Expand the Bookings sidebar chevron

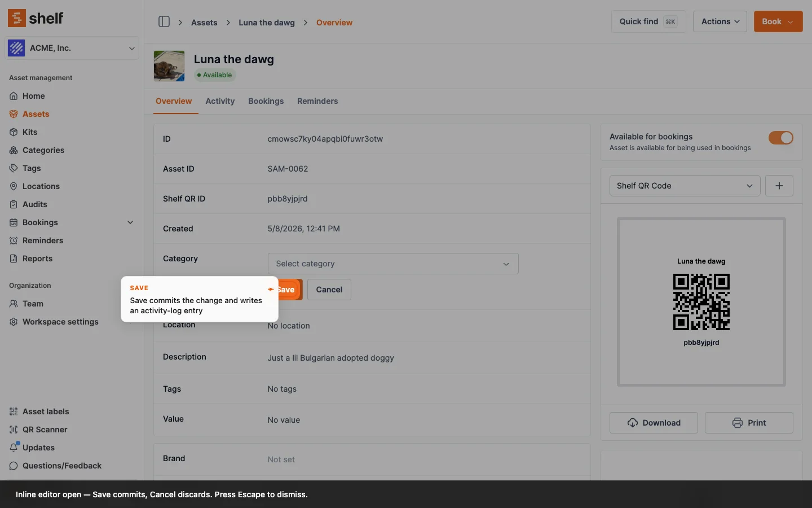(130, 222)
